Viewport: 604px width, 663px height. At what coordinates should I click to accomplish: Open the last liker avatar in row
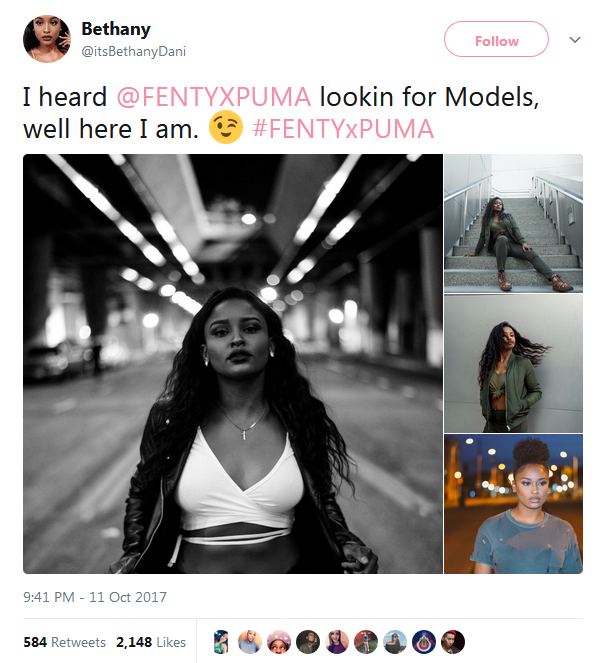coord(454,642)
